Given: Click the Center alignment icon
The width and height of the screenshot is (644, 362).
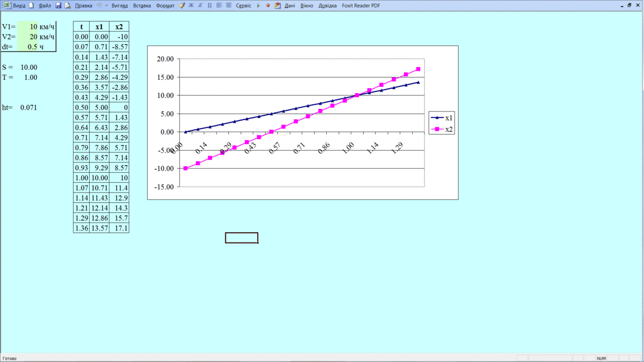Looking at the screenshot, I should 229,5.
